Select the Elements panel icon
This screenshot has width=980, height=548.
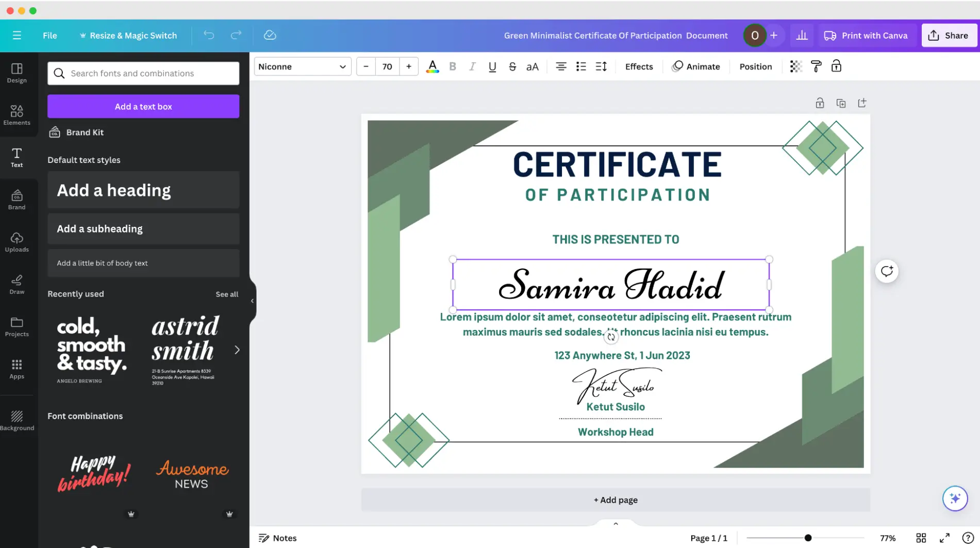click(x=17, y=115)
